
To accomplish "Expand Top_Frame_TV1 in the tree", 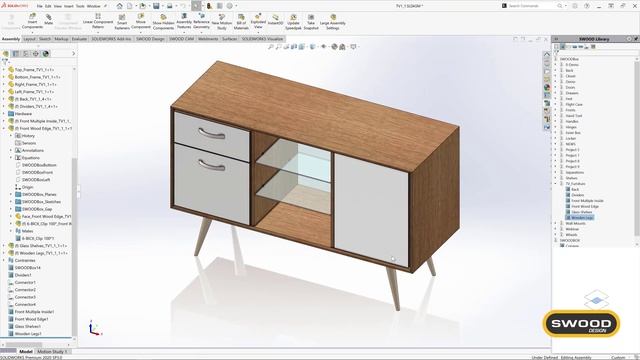I will pos(4,70).
